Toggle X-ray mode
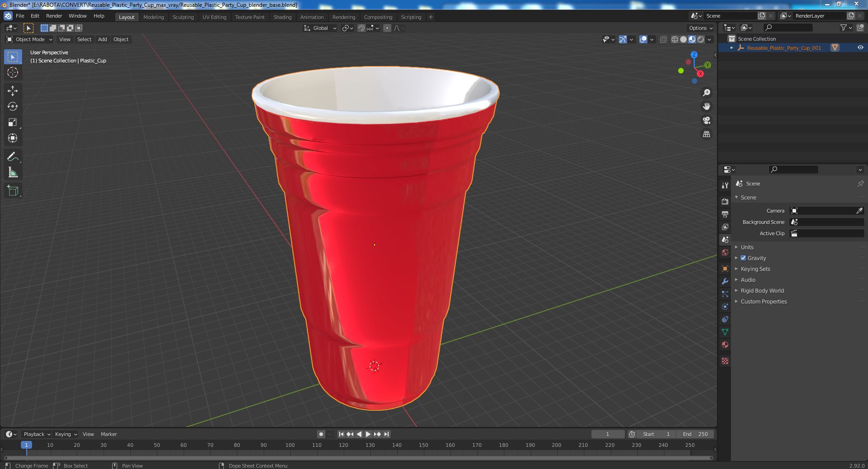868x469 pixels. 663,39
